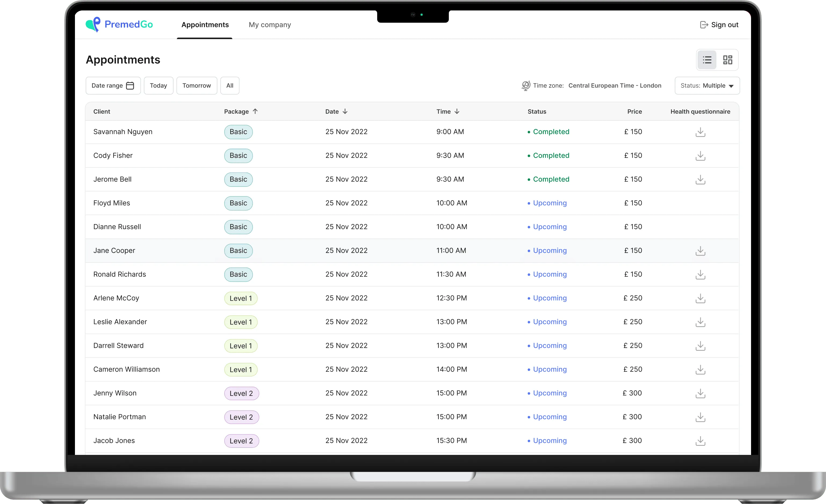The width and height of the screenshot is (826, 504).
Task: Click Basic package badge for Floyd Miles
Action: coord(238,203)
